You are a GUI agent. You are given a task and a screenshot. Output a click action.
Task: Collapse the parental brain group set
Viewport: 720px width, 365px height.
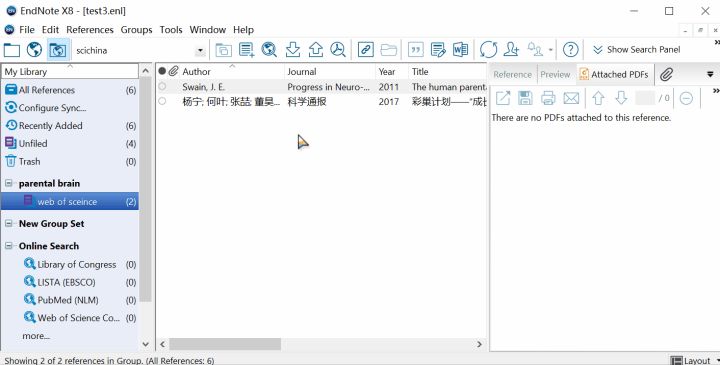click(9, 183)
